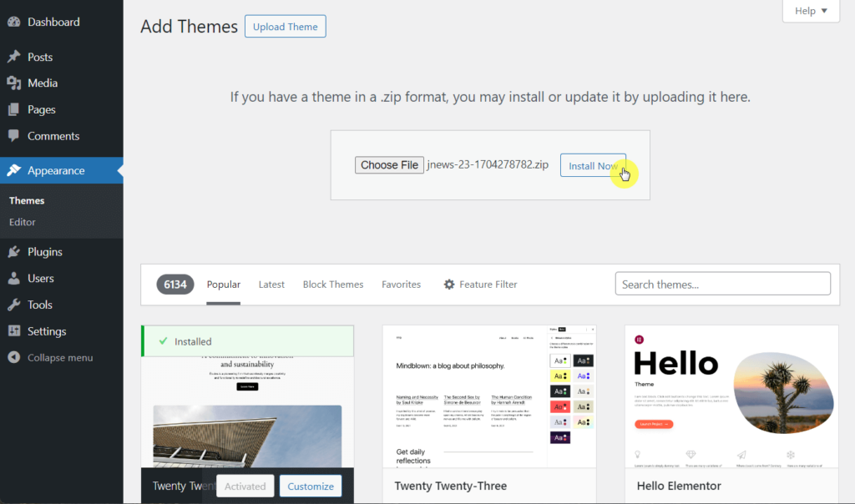Toggle the Activated state of Twenty Twenty-Four

tap(245, 485)
